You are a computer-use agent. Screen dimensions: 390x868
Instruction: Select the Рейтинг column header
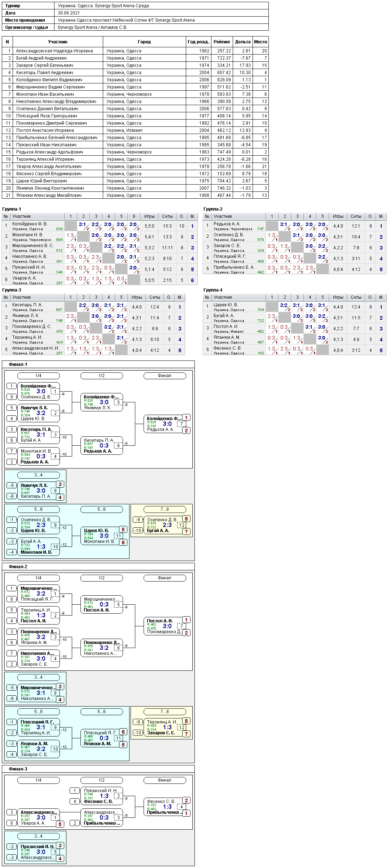tap(222, 42)
